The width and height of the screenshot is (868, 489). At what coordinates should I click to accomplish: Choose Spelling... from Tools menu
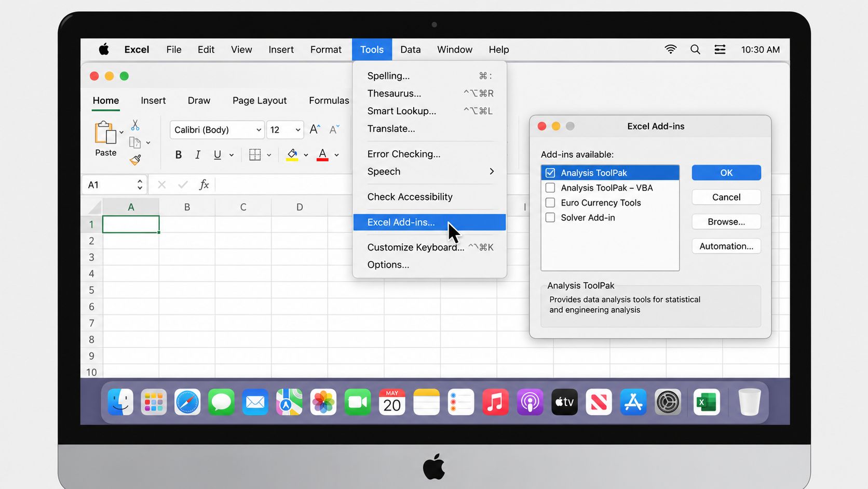coord(429,76)
